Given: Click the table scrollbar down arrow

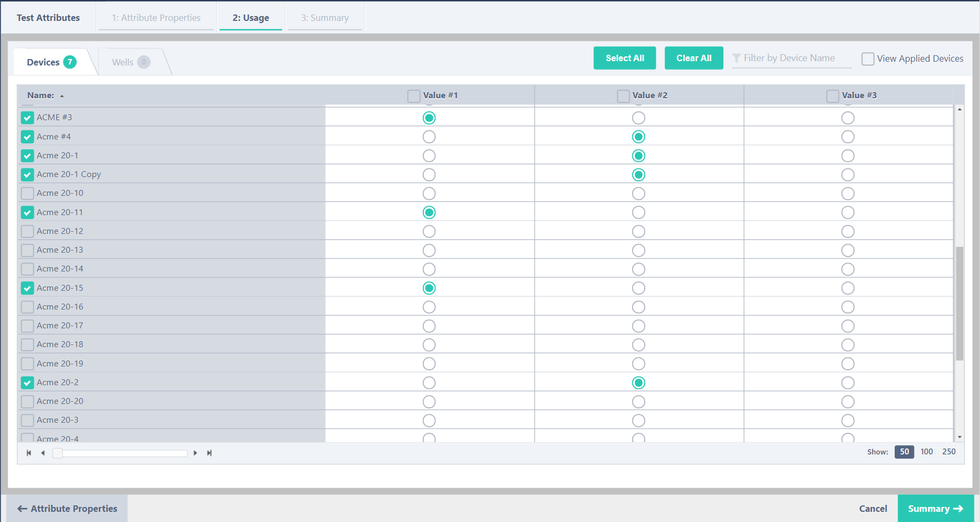Looking at the screenshot, I should pos(960,437).
